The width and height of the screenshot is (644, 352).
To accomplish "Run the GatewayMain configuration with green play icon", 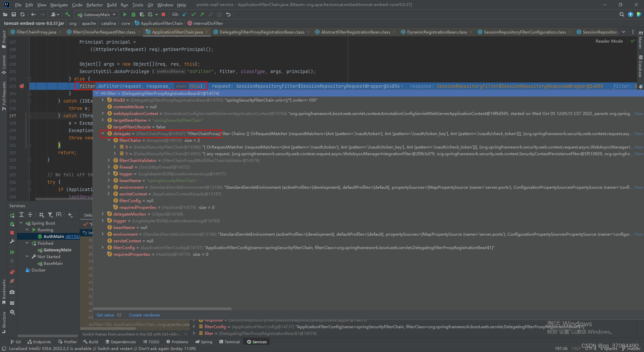I will pos(125,14).
